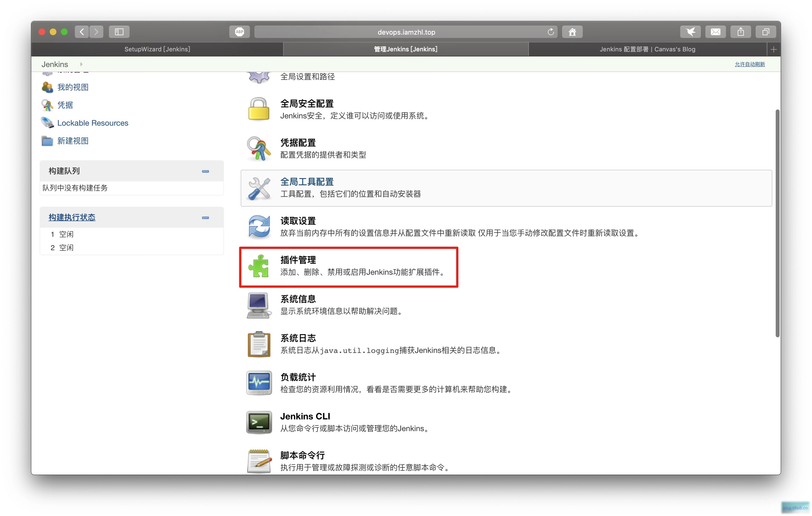Click the Safari home button icon
This screenshot has width=812, height=516.
pos(572,32)
